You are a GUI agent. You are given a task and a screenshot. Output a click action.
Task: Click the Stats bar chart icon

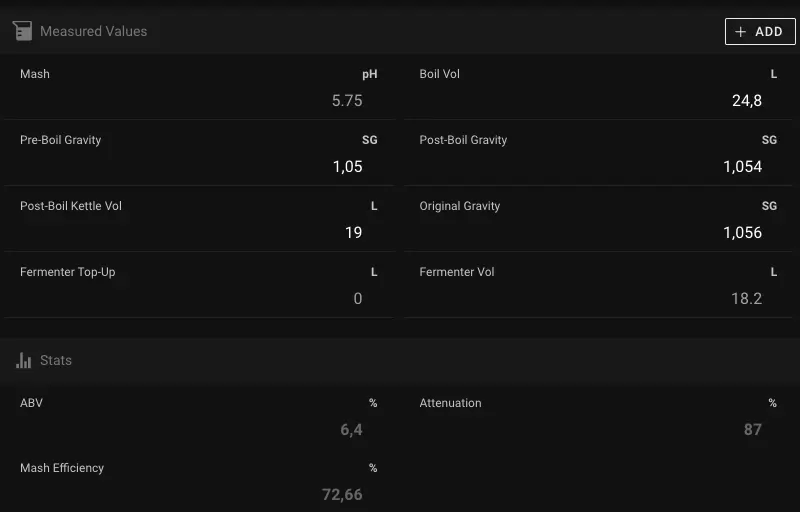coord(24,360)
